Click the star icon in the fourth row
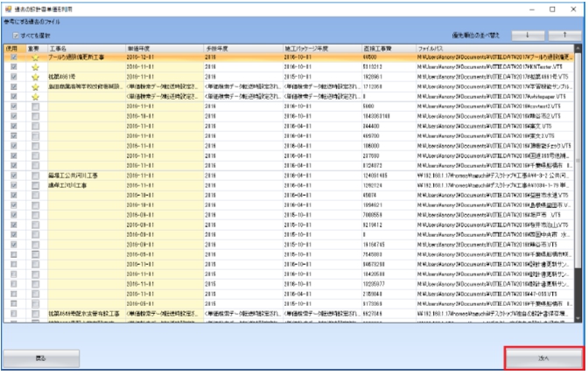The image size is (588, 375). coord(36,89)
